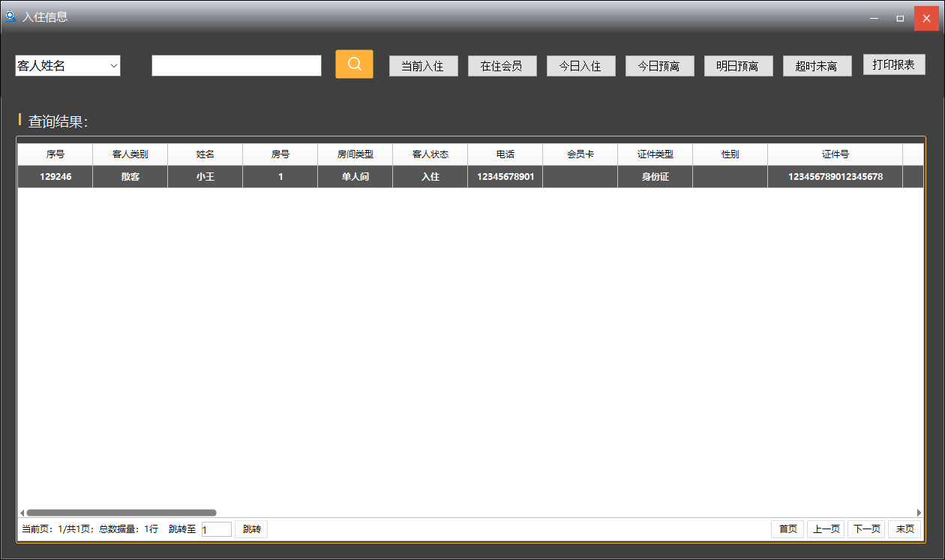Viewport: 945px width, 560px height.
Task: Filter by 今日入住 check-ins
Action: [x=580, y=66]
